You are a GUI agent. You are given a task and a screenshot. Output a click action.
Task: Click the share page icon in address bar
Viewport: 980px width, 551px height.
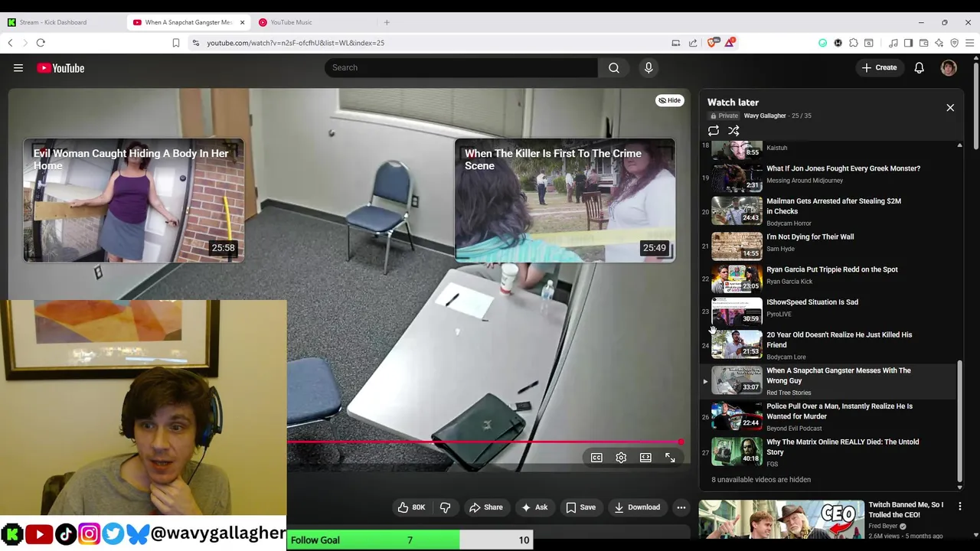[x=693, y=43]
